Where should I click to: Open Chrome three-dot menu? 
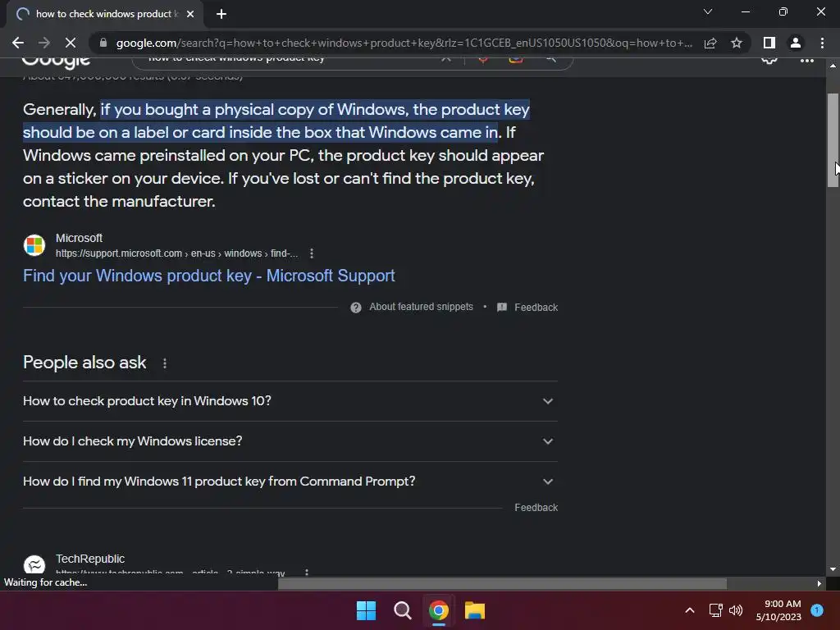click(x=822, y=43)
